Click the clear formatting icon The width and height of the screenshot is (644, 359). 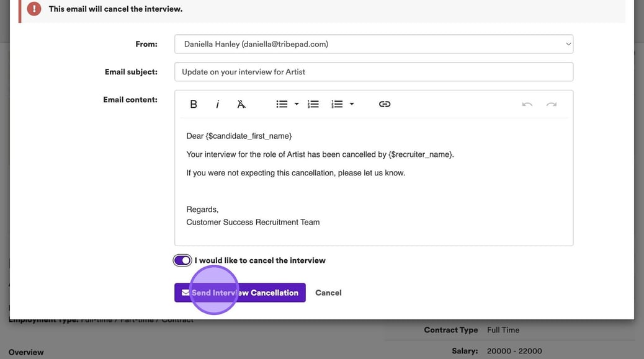[x=241, y=104]
